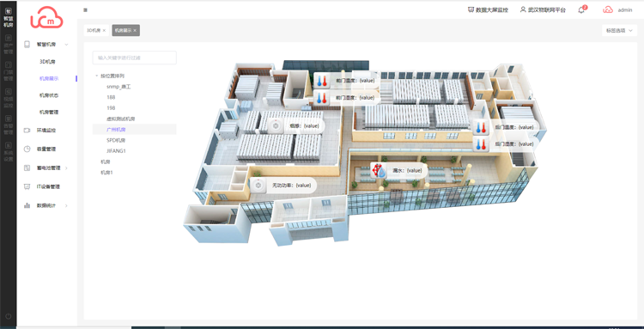644x329 pixels.
Task: Click the admin user name
Action: (x=625, y=9)
